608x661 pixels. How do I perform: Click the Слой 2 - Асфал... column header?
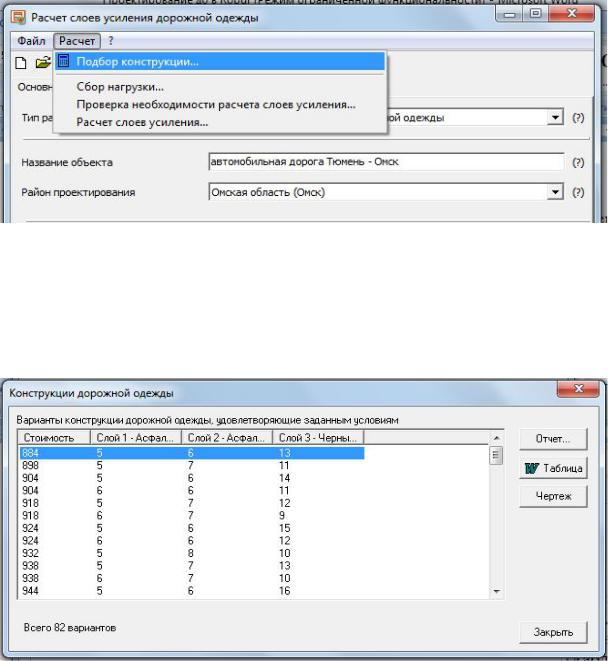(x=227, y=438)
